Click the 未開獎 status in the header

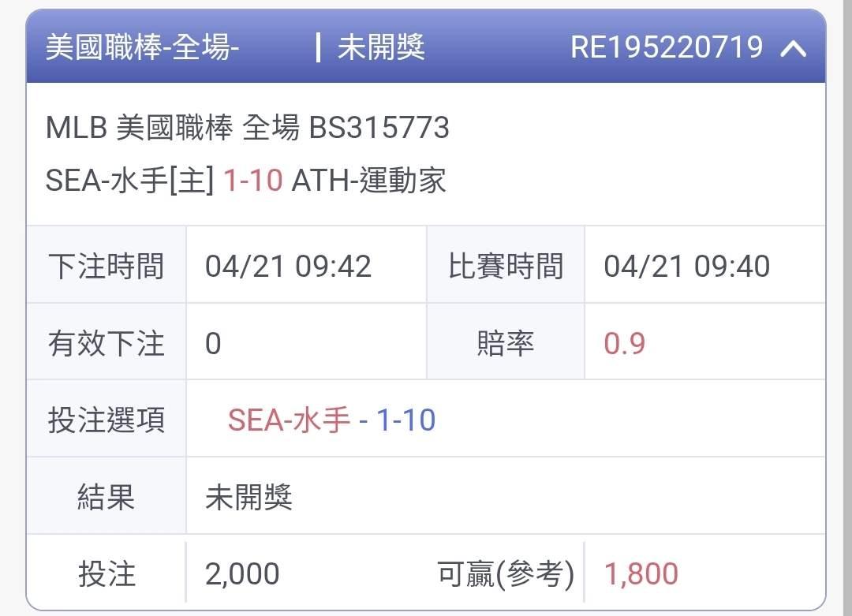pyautogui.click(x=381, y=48)
